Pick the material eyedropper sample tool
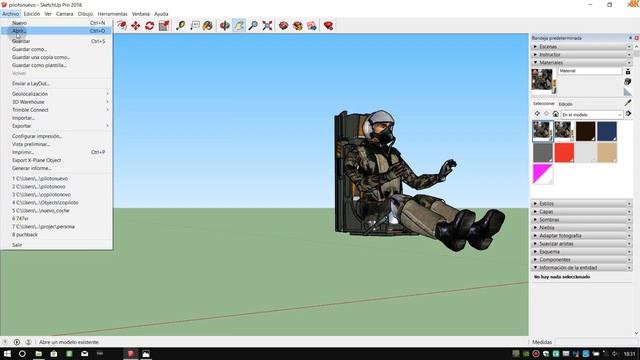 (x=628, y=102)
